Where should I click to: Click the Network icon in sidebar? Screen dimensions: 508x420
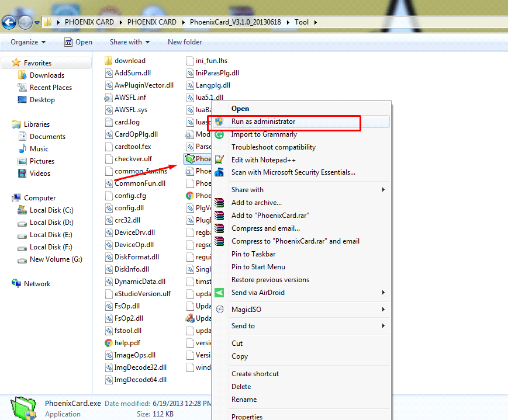16,283
